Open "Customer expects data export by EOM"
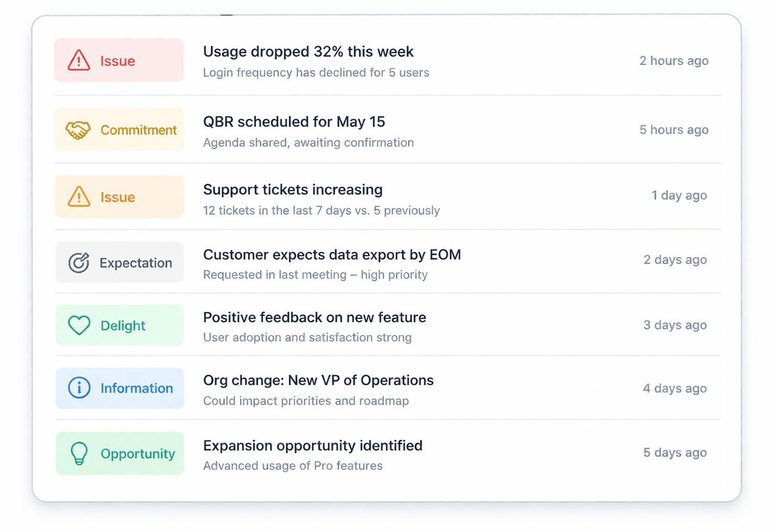 [332, 255]
